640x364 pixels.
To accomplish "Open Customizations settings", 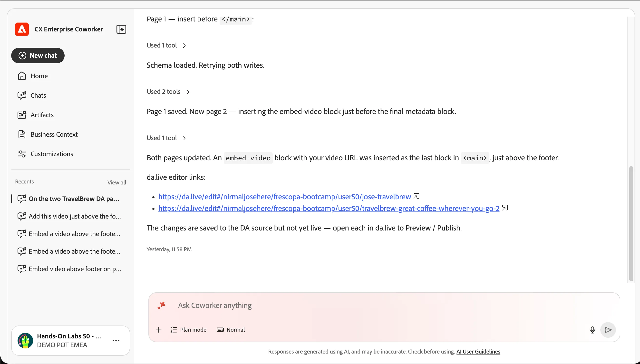I will (45, 154).
